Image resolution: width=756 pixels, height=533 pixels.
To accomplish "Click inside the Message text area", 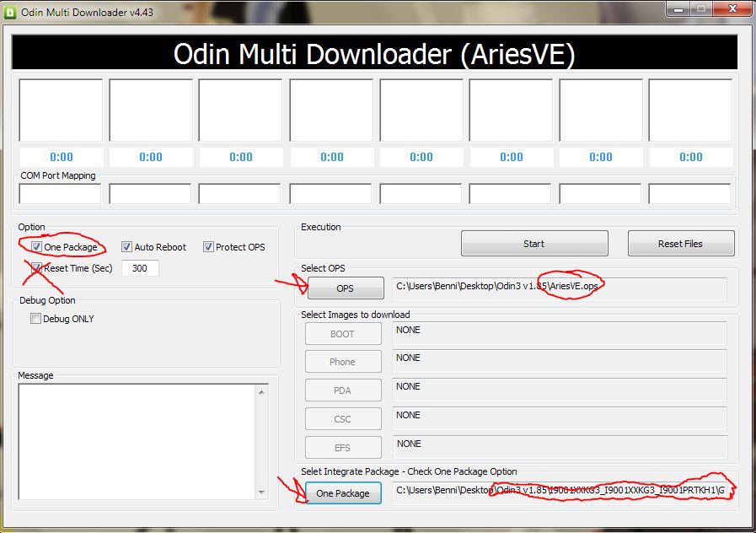I will point(137,442).
